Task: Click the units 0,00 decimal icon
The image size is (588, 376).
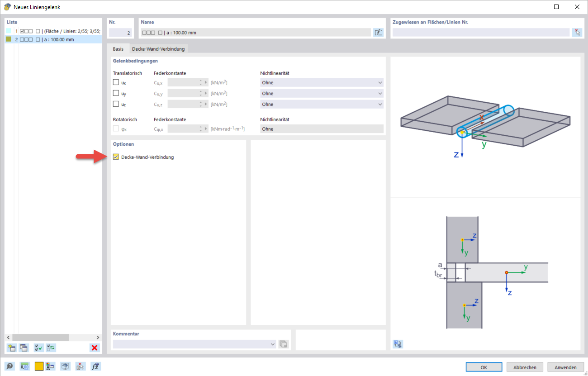Action: click(x=24, y=366)
